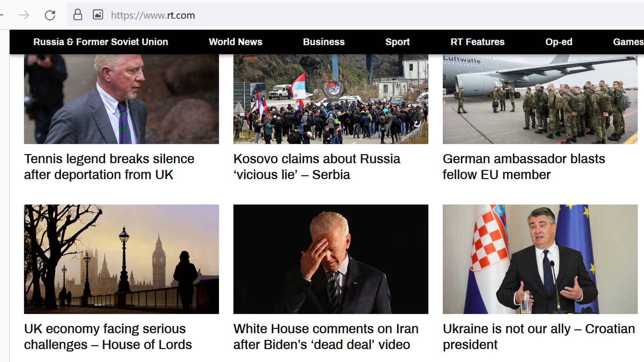Click the image permissions icon in address bar

tap(98, 15)
